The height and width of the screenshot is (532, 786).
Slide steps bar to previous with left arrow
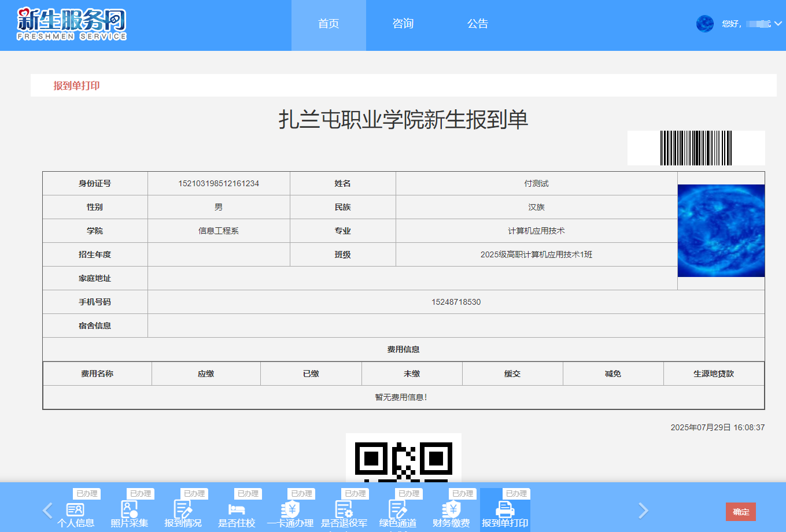click(x=48, y=510)
